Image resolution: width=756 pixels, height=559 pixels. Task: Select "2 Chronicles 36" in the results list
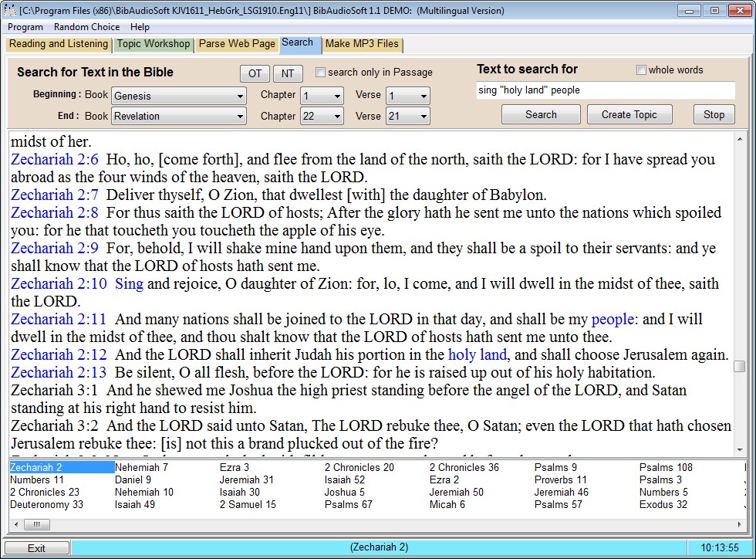(x=464, y=467)
